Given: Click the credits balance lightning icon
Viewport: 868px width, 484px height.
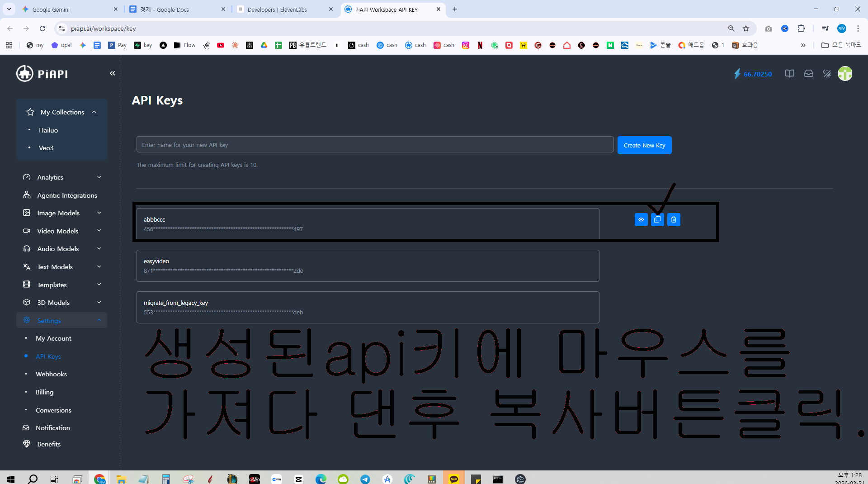Looking at the screenshot, I should [x=737, y=74].
